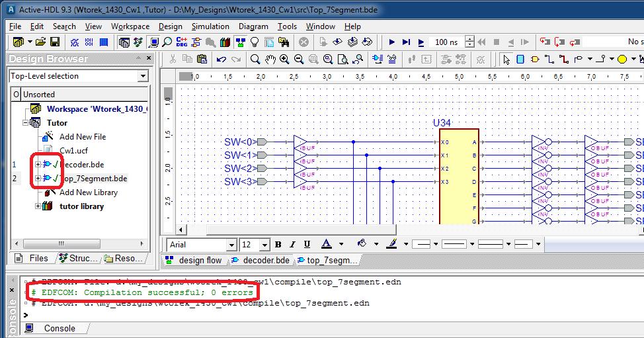Open the Workspace menu
Viewport: 644px width, 338px height.
pyautogui.click(x=130, y=26)
